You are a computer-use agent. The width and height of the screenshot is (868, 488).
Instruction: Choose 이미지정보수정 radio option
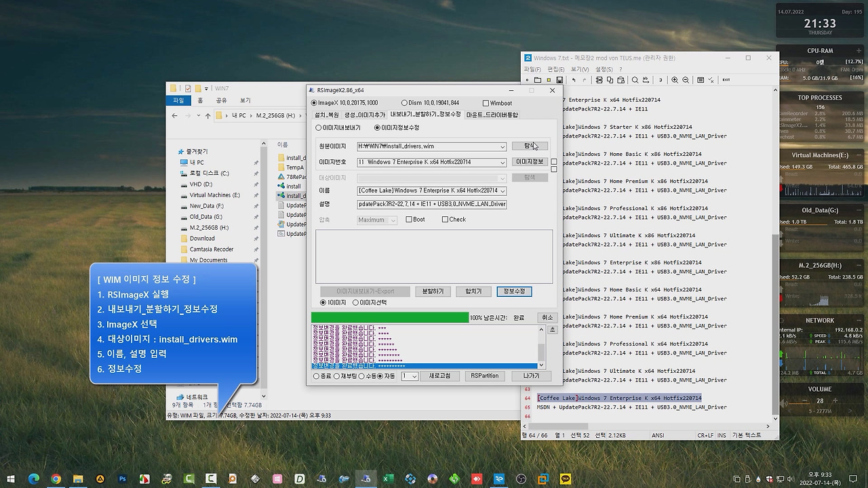397,127
